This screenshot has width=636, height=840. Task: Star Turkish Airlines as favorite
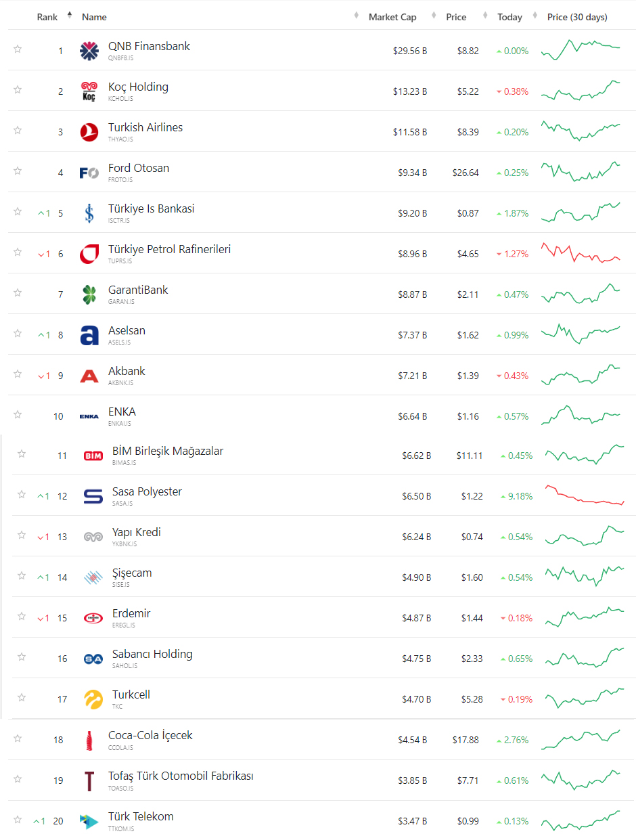18,130
